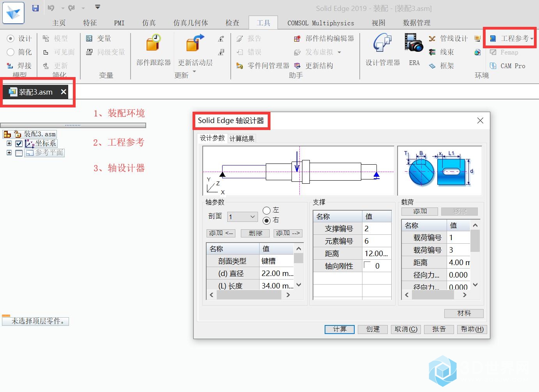
Task: Select the 设计 radio option
Action: tap(11, 38)
